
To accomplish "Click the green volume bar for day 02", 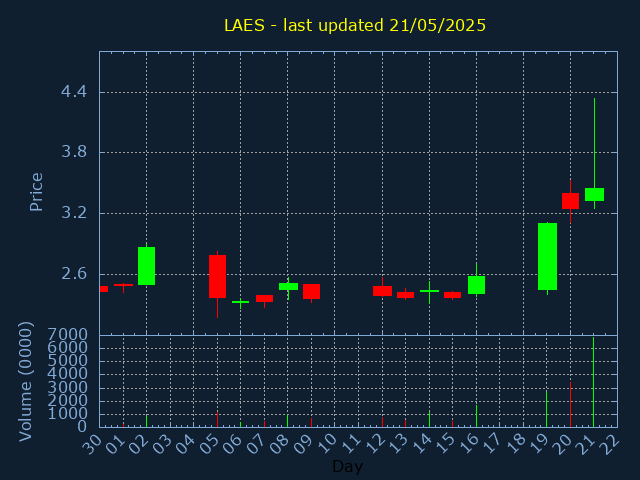I will point(147,421).
